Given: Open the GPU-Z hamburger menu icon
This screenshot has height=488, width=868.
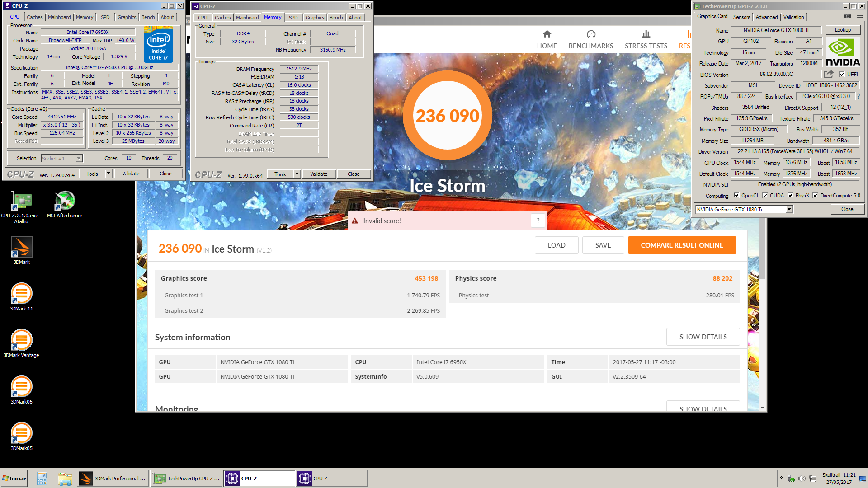Looking at the screenshot, I should tap(860, 16).
